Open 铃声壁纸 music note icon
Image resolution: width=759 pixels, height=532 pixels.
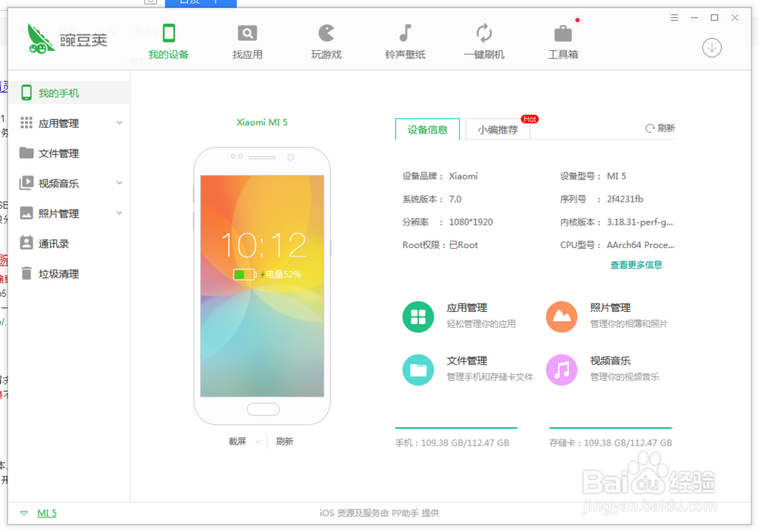point(405,33)
